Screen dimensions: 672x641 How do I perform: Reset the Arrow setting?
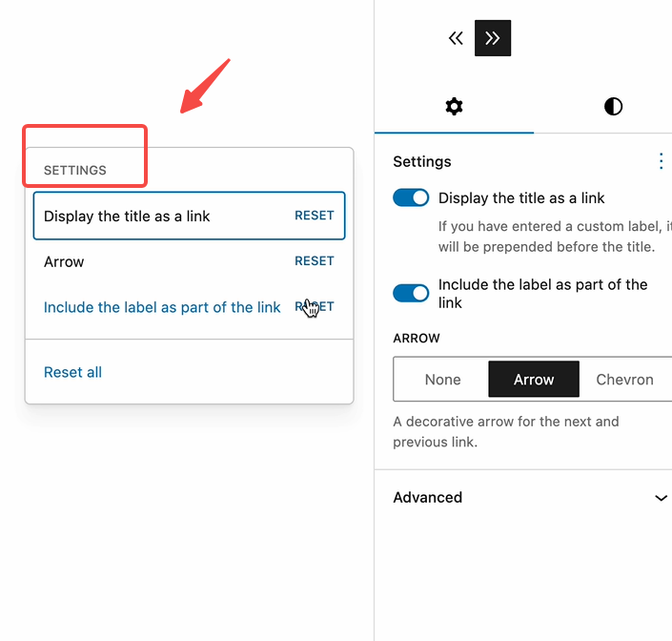[x=314, y=260]
